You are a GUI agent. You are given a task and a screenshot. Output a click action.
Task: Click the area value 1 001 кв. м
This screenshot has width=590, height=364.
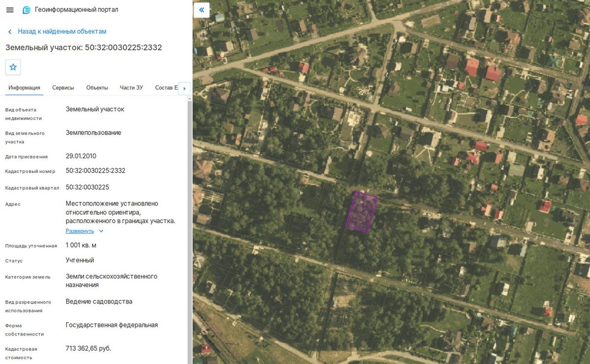81,245
